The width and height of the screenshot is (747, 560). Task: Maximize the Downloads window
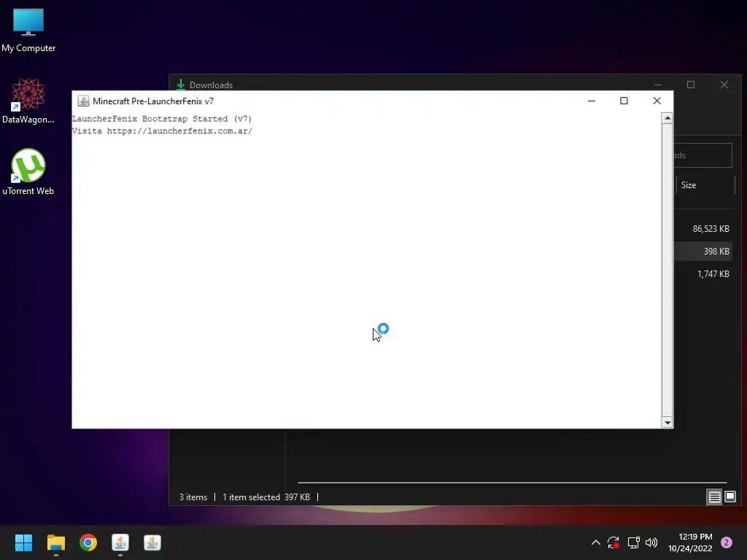[x=691, y=85]
